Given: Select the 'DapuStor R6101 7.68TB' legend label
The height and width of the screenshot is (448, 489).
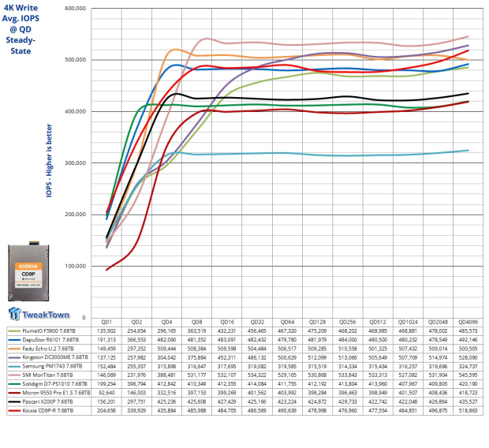Looking at the screenshot, I should tap(50, 340).
